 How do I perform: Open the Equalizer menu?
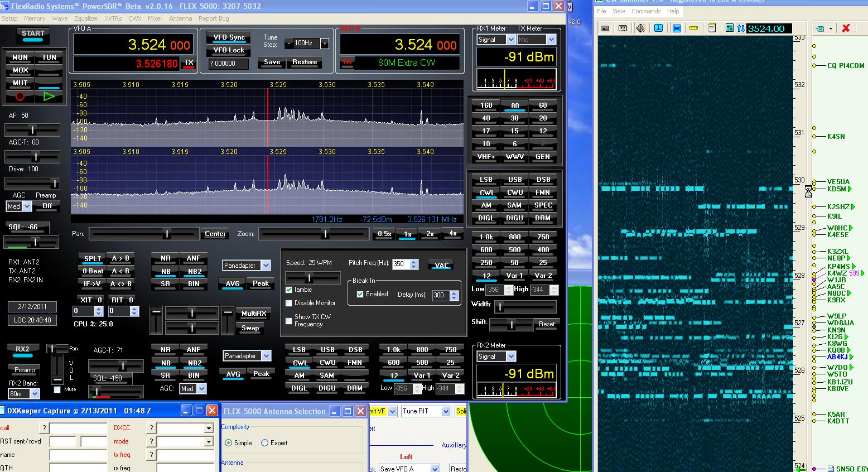point(86,18)
